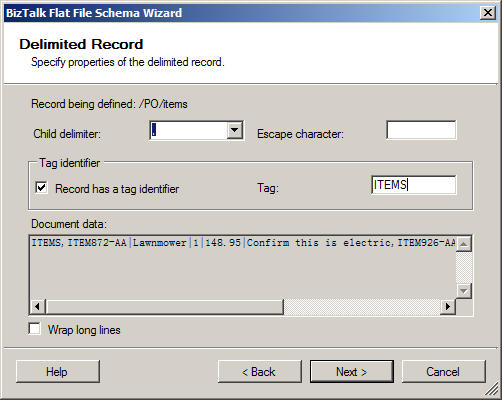
Task: Click the document data left scroll arrow
Action: point(38,306)
